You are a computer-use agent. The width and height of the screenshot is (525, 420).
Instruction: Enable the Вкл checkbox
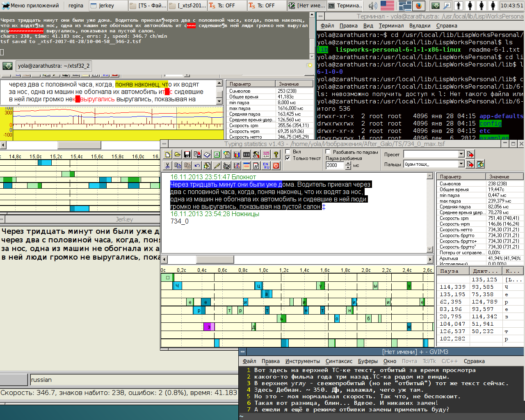point(288,152)
